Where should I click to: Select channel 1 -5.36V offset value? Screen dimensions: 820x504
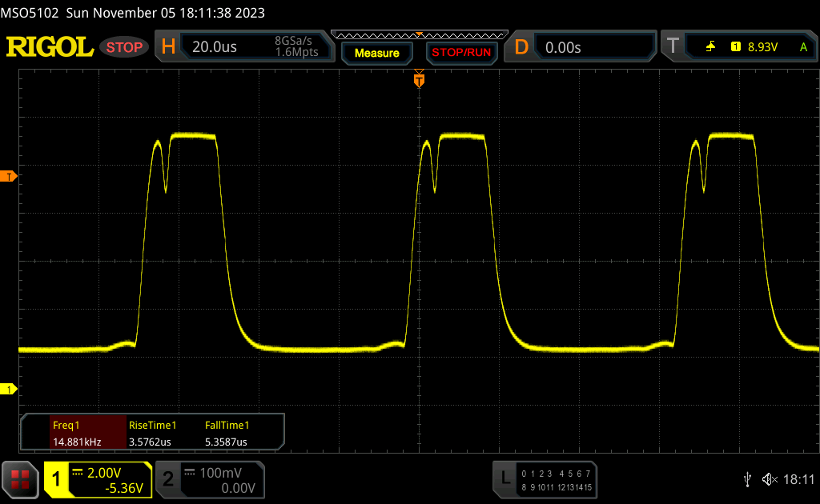(x=124, y=488)
